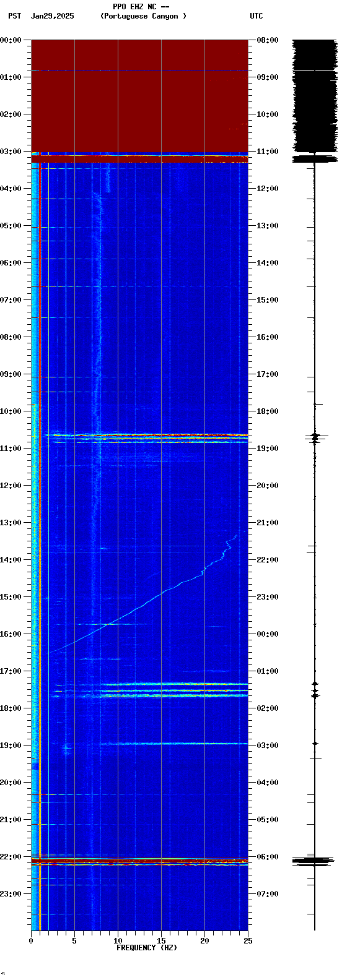
Task: Click the PST time label 20:00
Action: point(11,782)
